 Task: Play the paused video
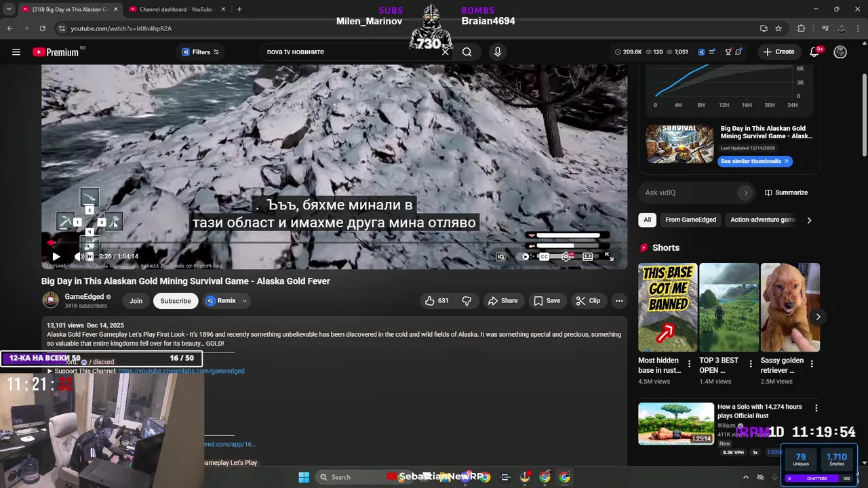(x=56, y=256)
